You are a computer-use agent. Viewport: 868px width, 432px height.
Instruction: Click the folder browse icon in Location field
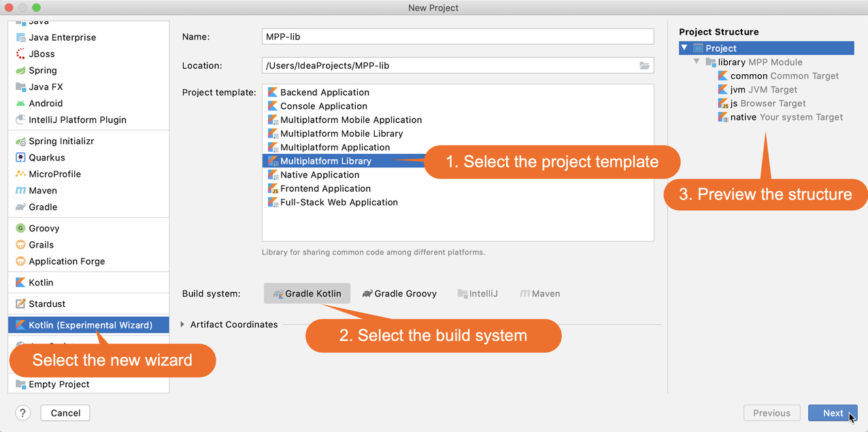[644, 66]
